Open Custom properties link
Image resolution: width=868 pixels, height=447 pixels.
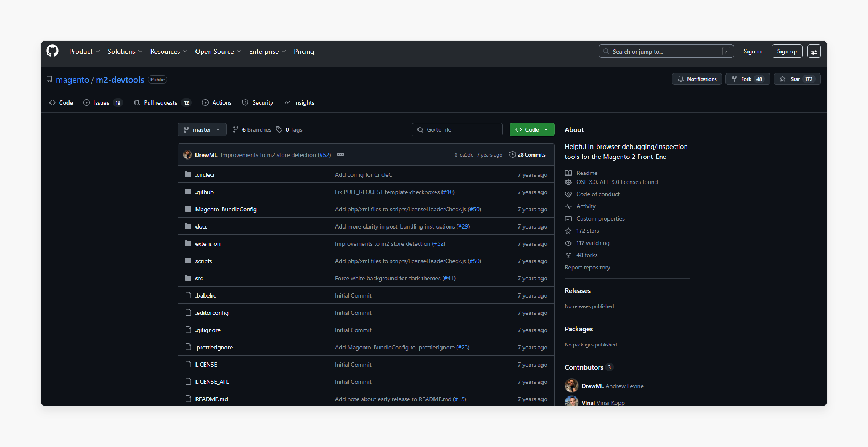point(600,218)
